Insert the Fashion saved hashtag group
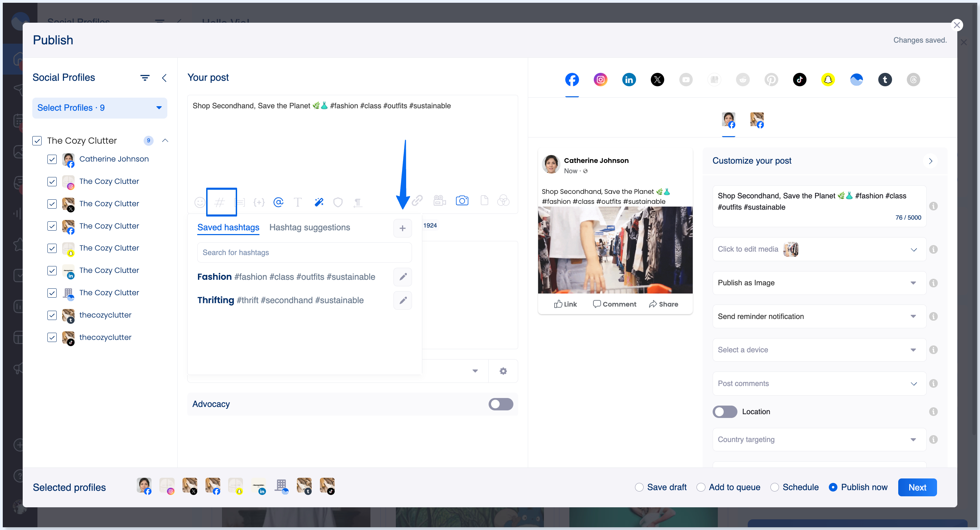 [x=286, y=277]
